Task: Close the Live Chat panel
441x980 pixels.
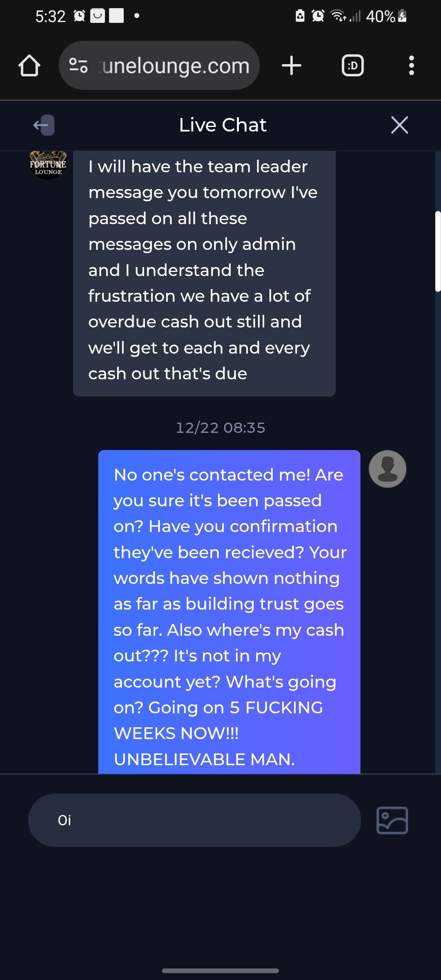Action: (399, 125)
